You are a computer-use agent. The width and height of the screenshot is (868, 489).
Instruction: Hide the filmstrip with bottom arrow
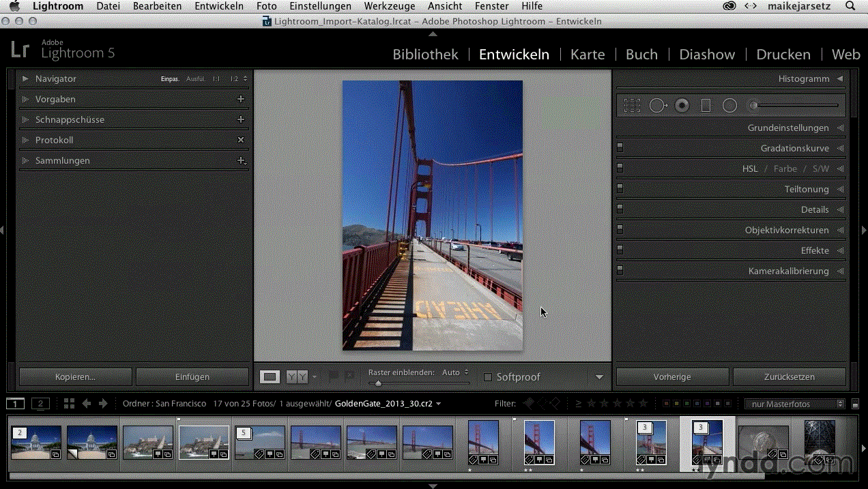433,486
